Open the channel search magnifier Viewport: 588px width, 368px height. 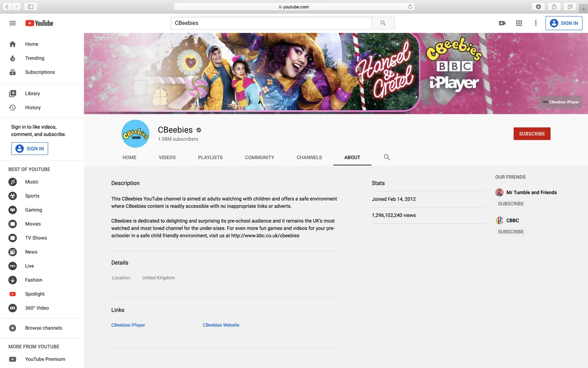[387, 157]
